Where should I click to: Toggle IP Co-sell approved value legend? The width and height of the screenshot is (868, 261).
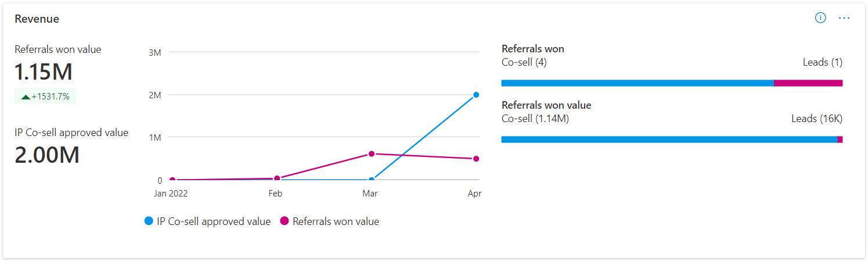click(207, 221)
